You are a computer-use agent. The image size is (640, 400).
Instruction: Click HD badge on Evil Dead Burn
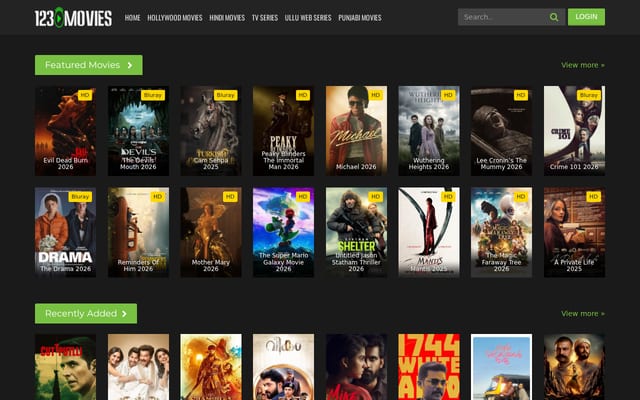tap(85, 95)
